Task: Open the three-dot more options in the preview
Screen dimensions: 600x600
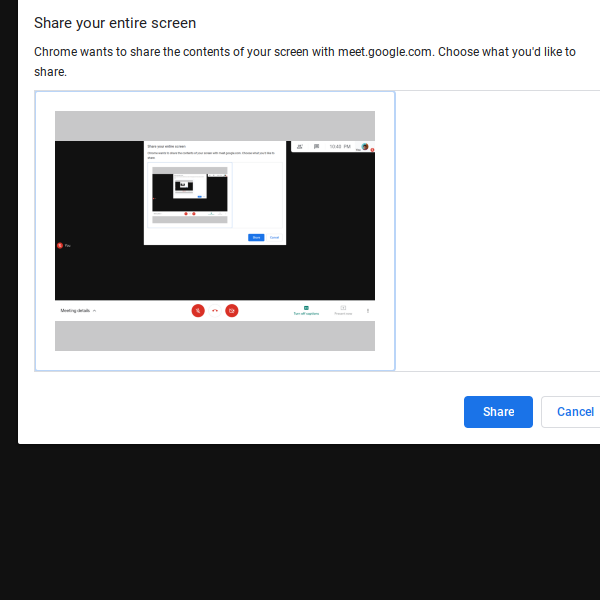Action: [367, 311]
